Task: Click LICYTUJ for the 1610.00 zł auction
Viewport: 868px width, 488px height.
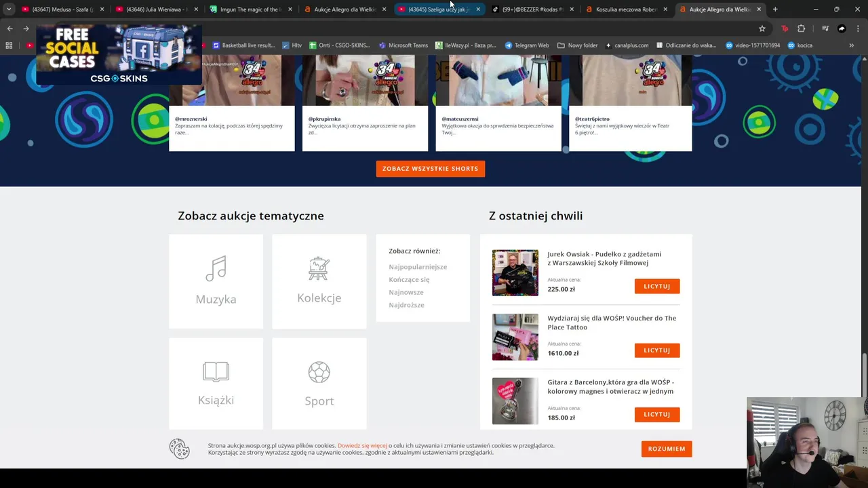Action: tap(657, 350)
